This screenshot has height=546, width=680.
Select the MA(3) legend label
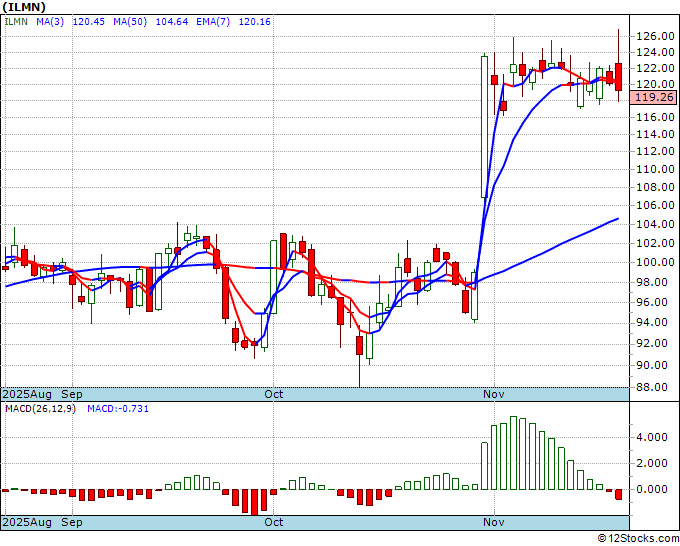point(50,22)
